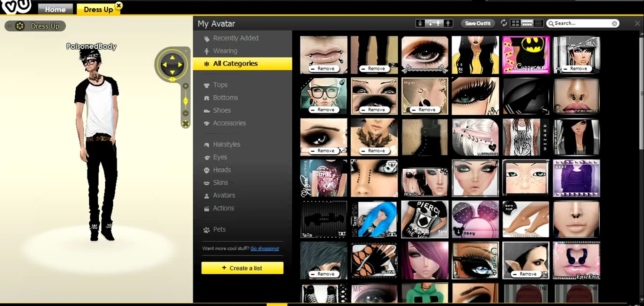Select the Obey mouse ears hat thumbnail
Image resolution: width=644 pixels, height=306 pixels.
tap(475, 219)
